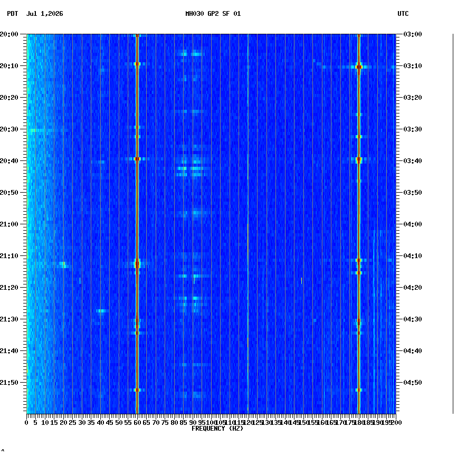Click the '21:10' PDT time label
Image resolution: width=476 pixels, height=456 pixels.
coord(9,256)
